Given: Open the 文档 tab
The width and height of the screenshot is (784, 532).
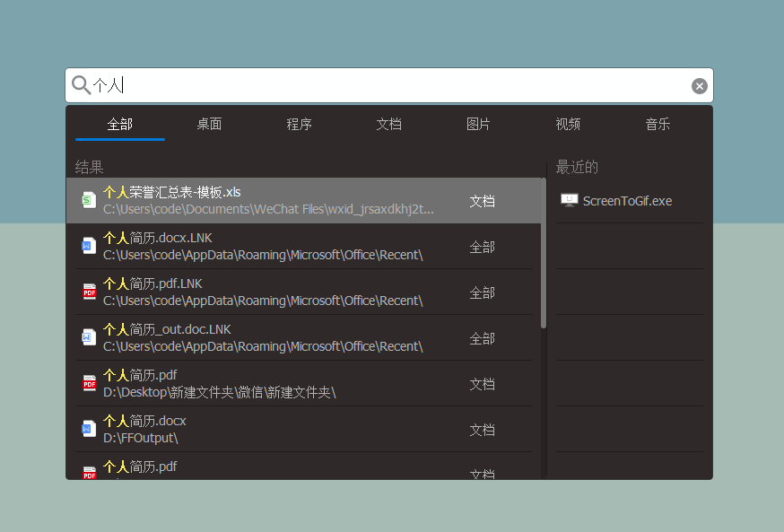Looking at the screenshot, I should click(388, 124).
